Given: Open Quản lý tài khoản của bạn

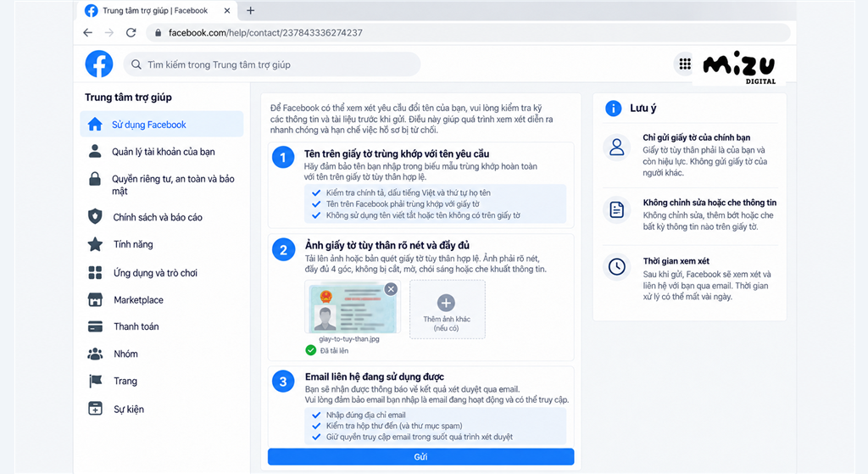Looking at the screenshot, I should click(162, 151).
